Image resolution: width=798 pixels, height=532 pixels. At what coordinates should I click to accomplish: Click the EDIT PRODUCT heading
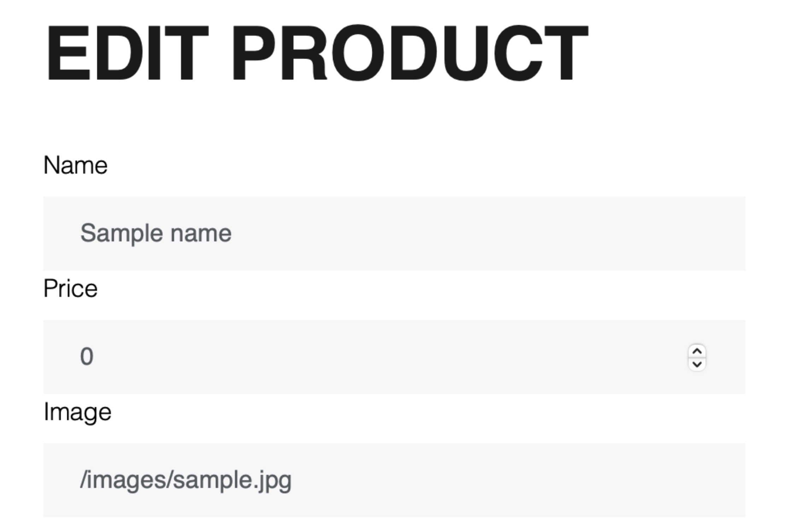pyautogui.click(x=316, y=53)
